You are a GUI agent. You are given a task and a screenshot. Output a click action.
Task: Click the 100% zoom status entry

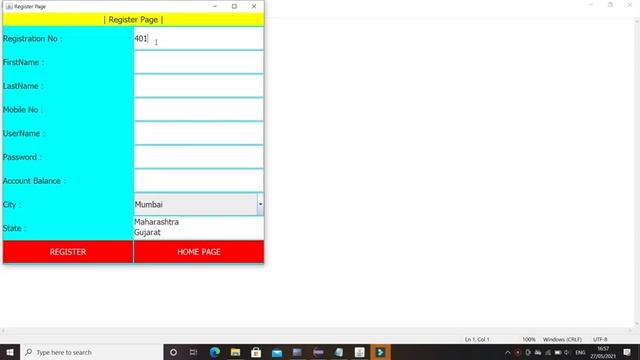tap(529, 340)
